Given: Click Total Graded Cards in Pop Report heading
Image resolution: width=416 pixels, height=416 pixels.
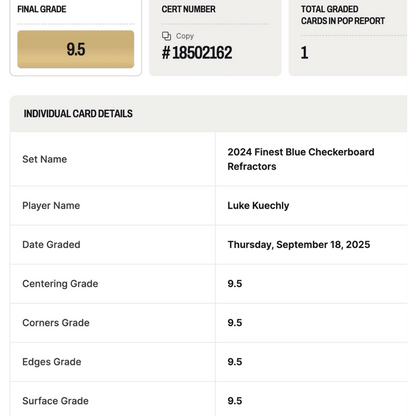Looking at the screenshot, I should coord(343,15).
